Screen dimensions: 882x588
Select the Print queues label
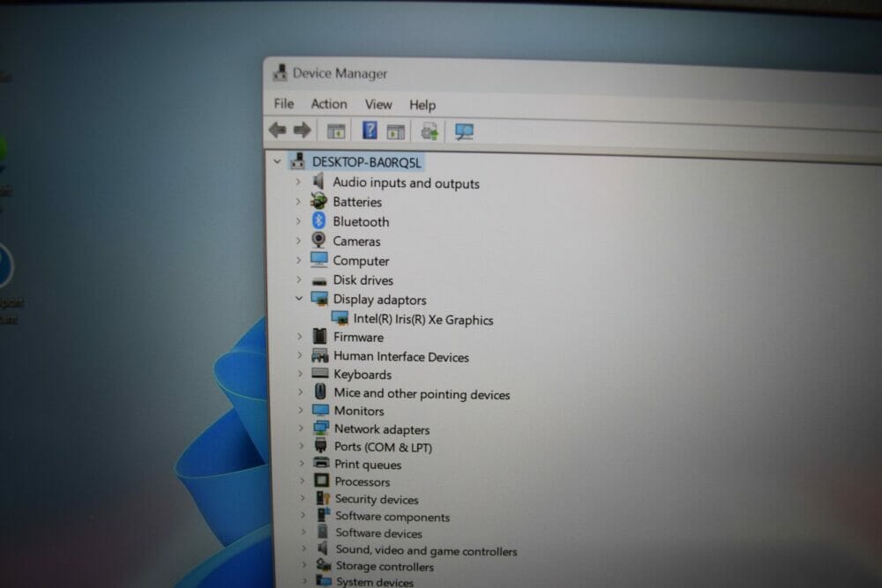367,465
